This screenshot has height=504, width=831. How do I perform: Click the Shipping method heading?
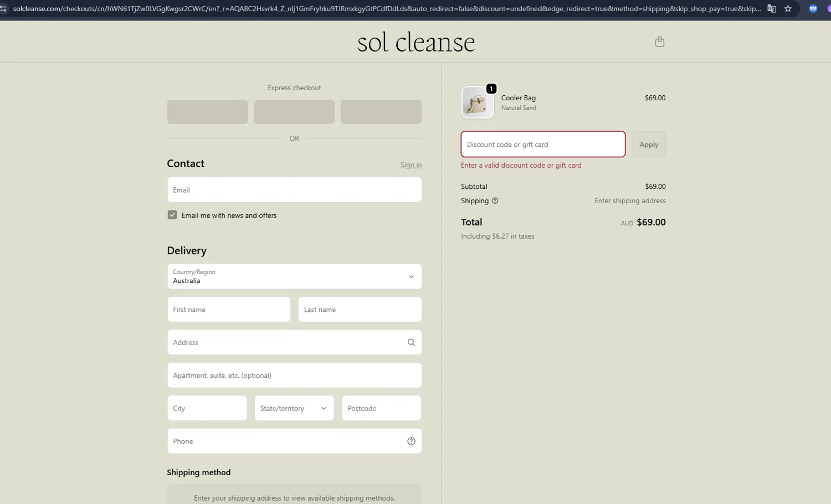pos(199,472)
